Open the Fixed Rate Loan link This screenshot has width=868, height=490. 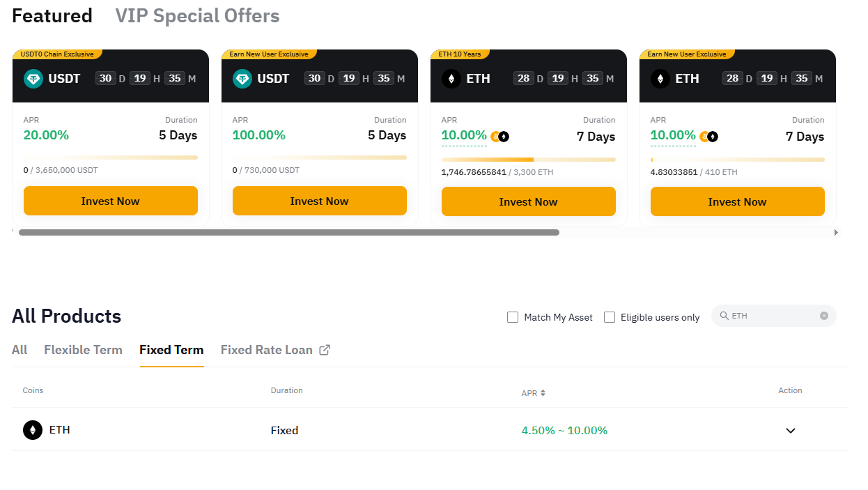(x=267, y=350)
